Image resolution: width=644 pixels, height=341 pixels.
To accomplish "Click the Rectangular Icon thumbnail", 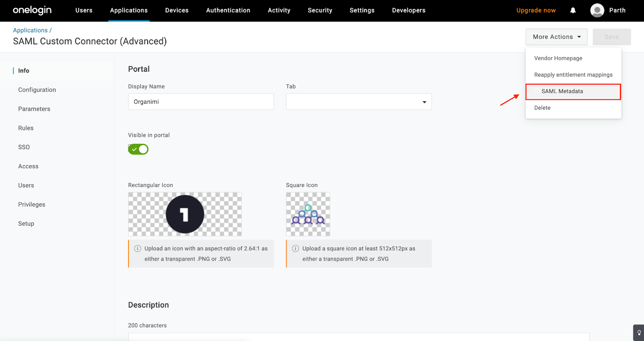I will [185, 214].
